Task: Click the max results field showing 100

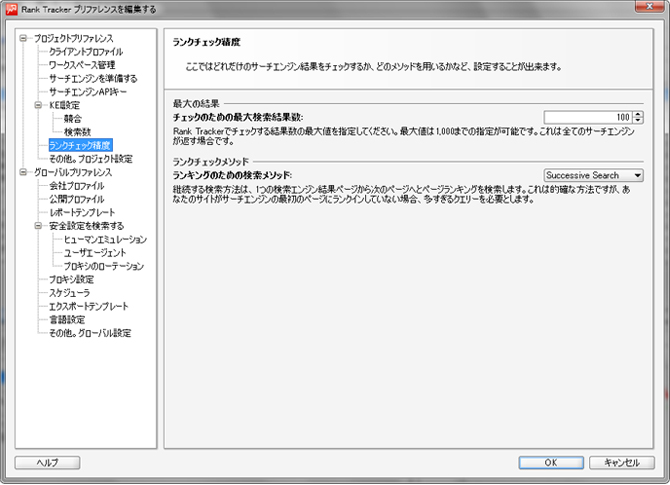Action: pos(589,117)
